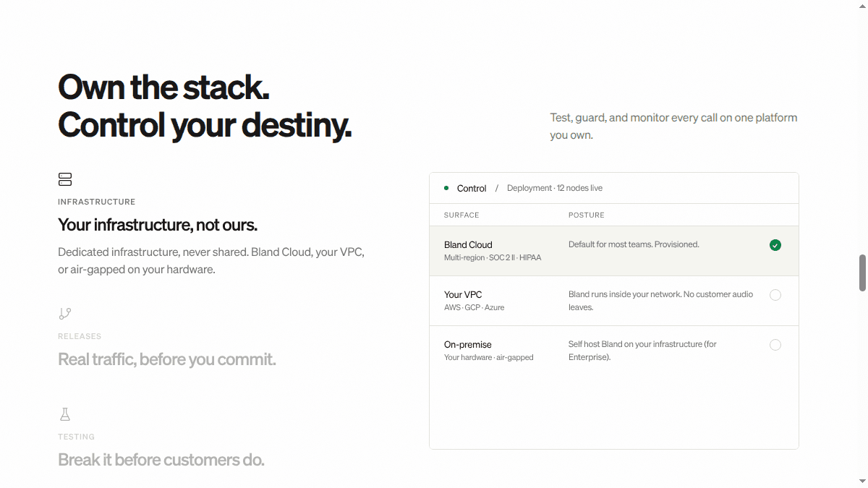Switch to 'Real traffic, before you commit.' section

point(167,359)
